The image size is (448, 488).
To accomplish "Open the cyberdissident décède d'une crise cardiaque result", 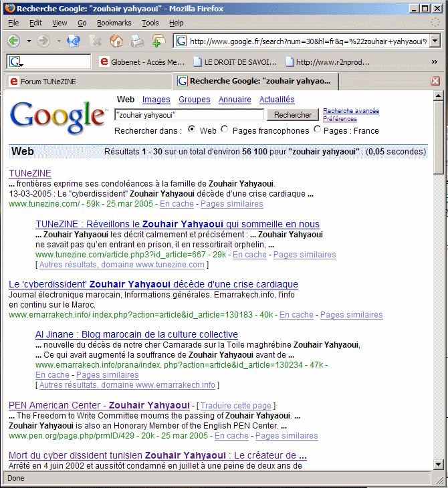I will coord(154,284).
